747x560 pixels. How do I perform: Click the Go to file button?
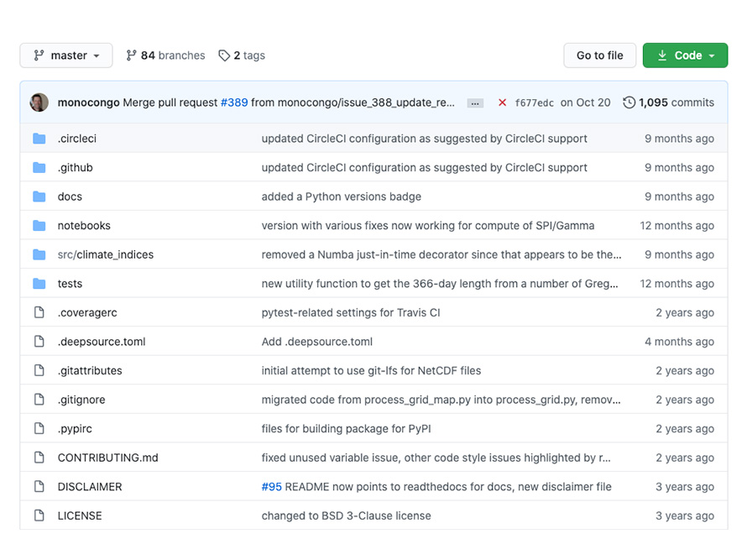tap(600, 55)
